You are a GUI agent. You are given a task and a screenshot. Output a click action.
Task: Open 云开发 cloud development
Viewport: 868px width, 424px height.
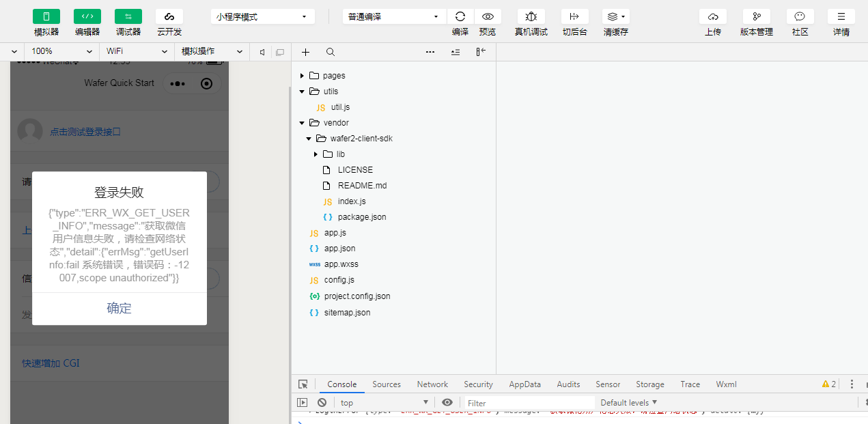pos(169,16)
